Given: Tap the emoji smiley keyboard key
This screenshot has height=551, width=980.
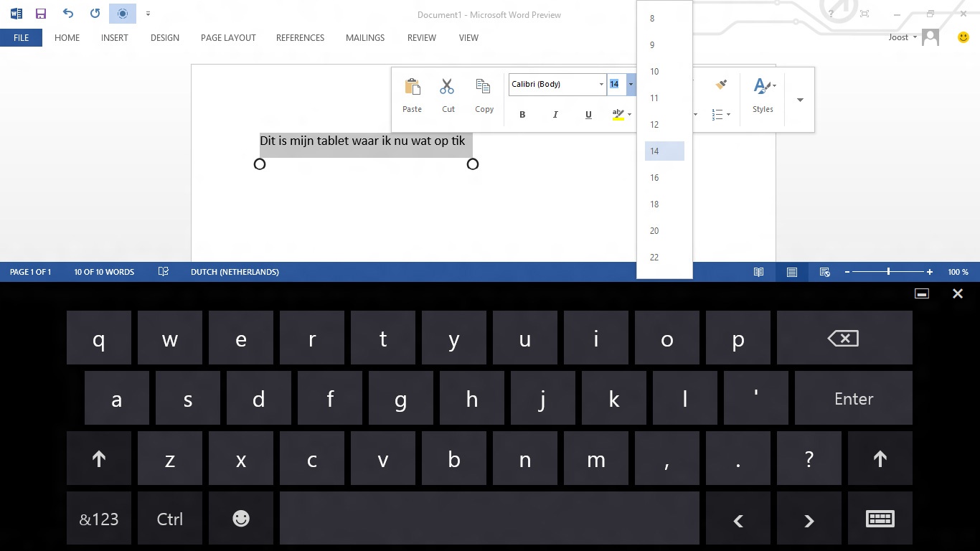Looking at the screenshot, I should [241, 519].
